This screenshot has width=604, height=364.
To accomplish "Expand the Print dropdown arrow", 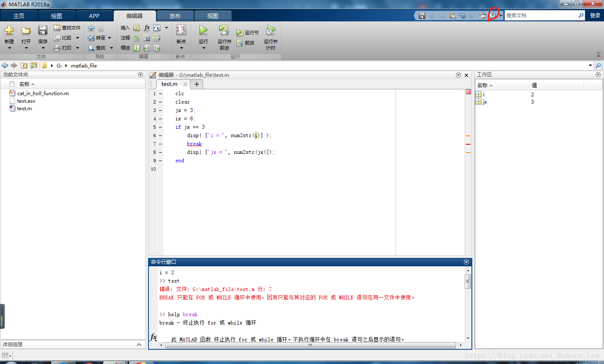I will tap(78, 48).
